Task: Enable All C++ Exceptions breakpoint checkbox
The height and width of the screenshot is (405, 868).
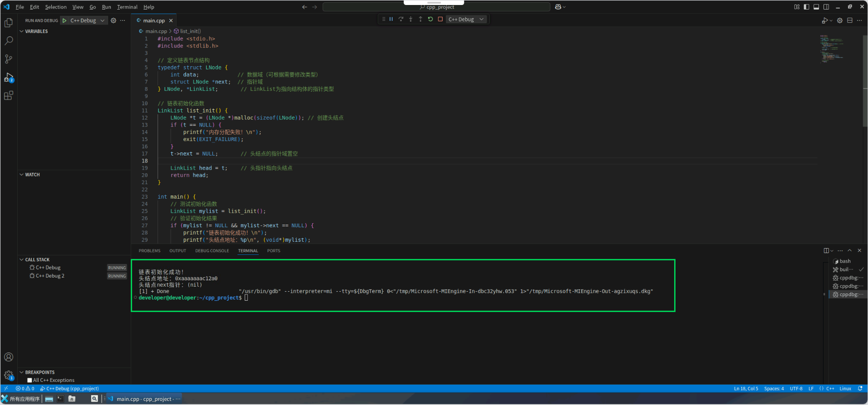Action: (30, 381)
